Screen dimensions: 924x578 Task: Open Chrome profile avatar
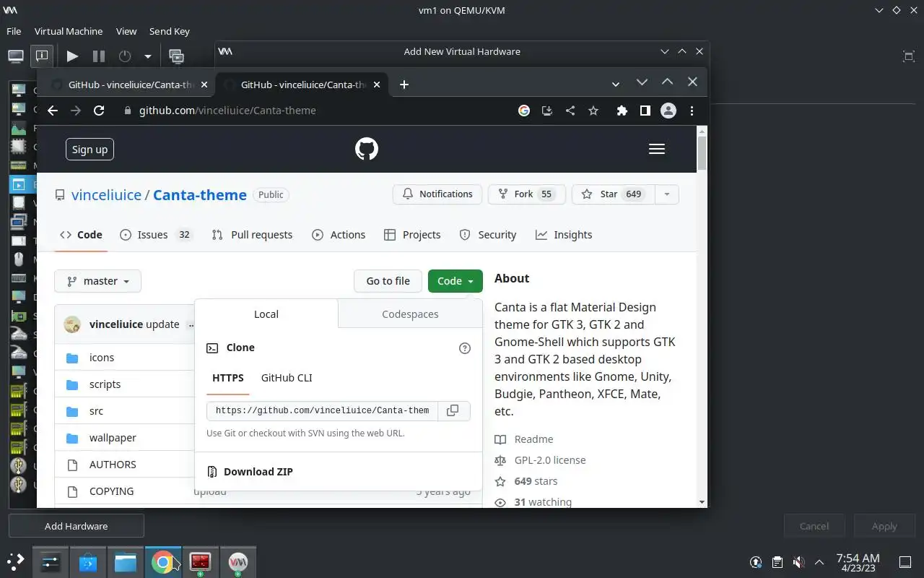coord(668,111)
